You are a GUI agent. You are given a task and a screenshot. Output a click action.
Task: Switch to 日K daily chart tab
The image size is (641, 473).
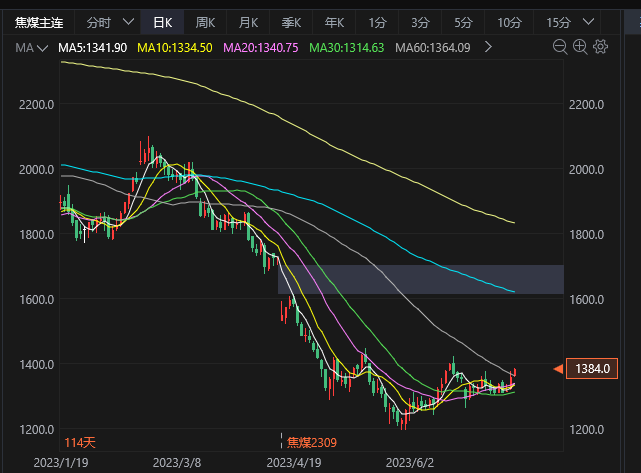[162, 22]
